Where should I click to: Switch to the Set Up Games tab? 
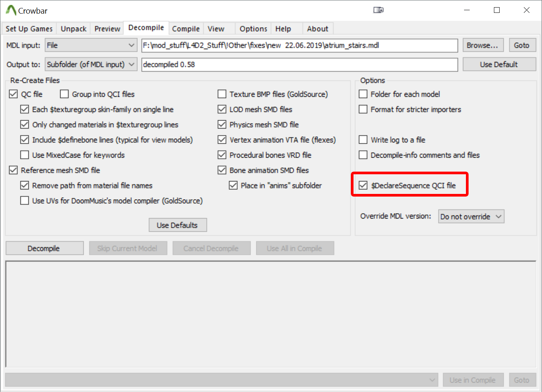[x=29, y=29]
